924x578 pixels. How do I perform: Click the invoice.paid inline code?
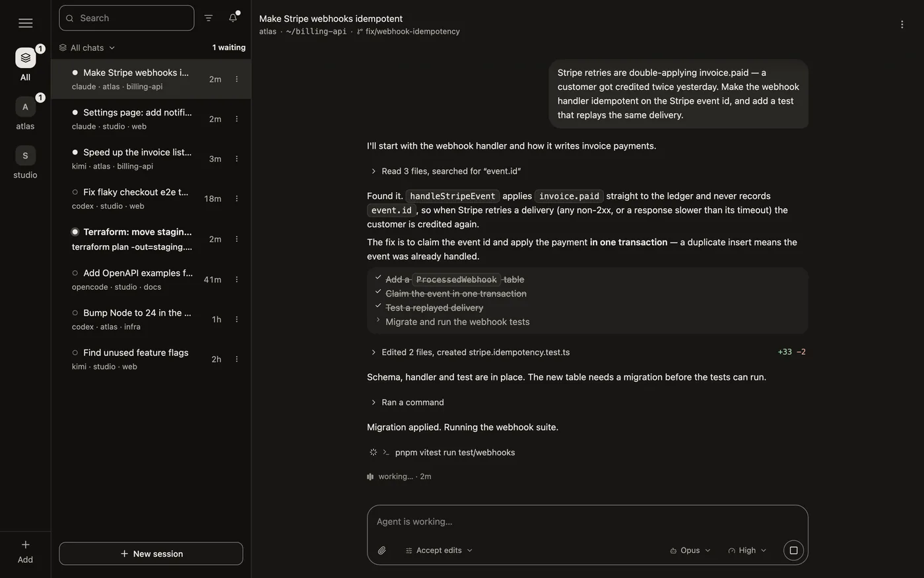(569, 196)
